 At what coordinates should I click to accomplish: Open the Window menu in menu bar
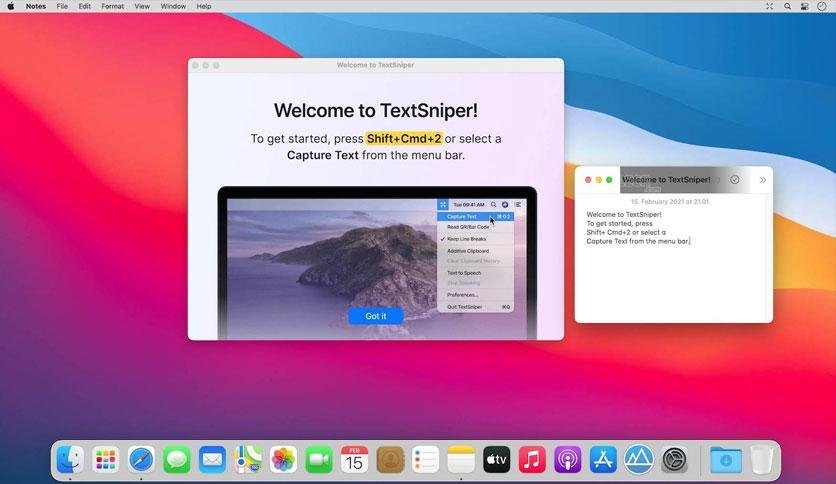[x=173, y=6]
